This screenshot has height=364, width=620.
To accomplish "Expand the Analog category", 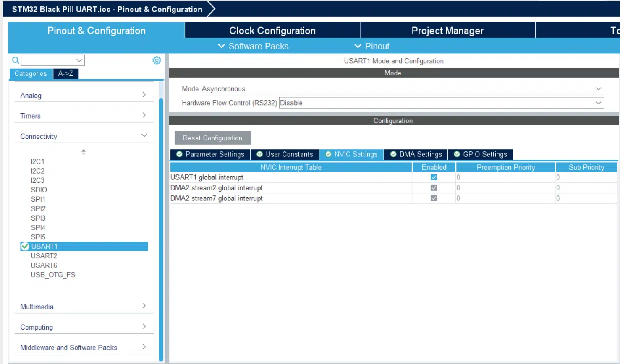I will tap(84, 95).
